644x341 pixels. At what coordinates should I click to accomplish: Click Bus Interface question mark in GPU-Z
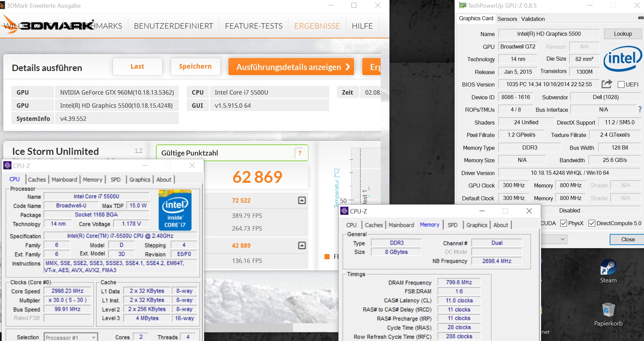click(640, 109)
